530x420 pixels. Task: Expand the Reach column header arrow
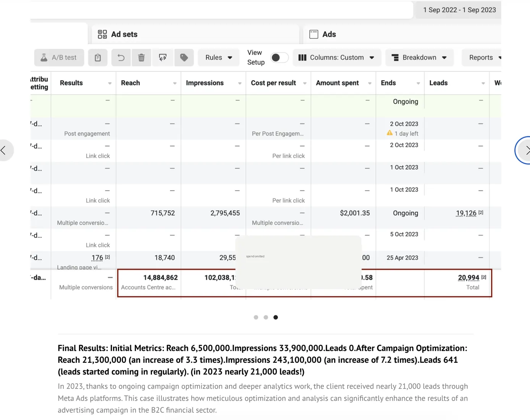tap(175, 83)
